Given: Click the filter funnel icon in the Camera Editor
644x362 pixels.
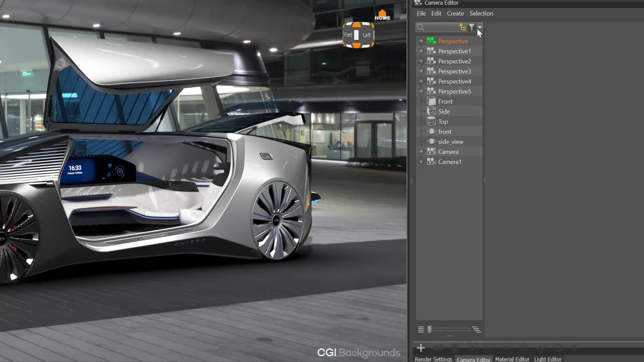Looking at the screenshot, I should pyautogui.click(x=471, y=27).
